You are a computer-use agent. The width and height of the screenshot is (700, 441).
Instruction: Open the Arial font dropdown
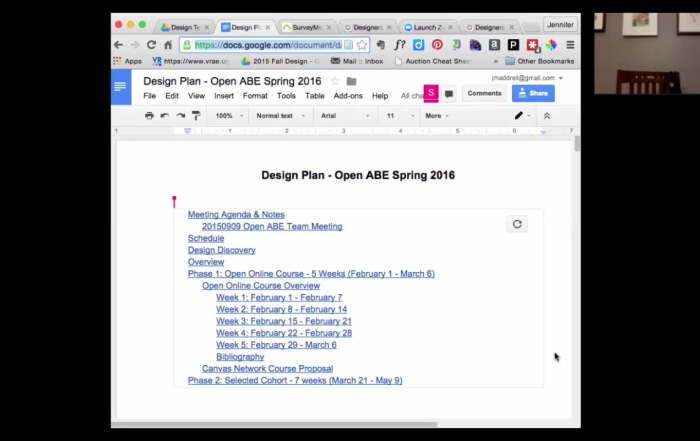[343, 116]
